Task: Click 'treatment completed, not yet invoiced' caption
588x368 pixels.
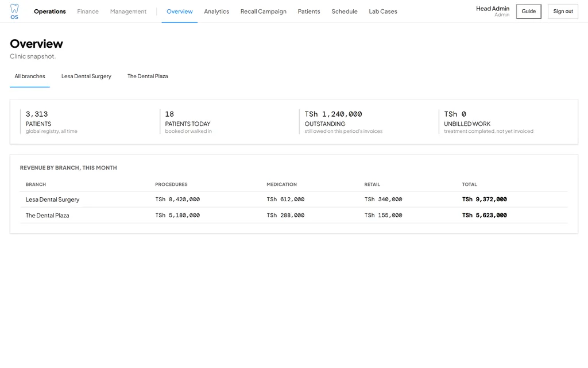Action: click(489, 131)
